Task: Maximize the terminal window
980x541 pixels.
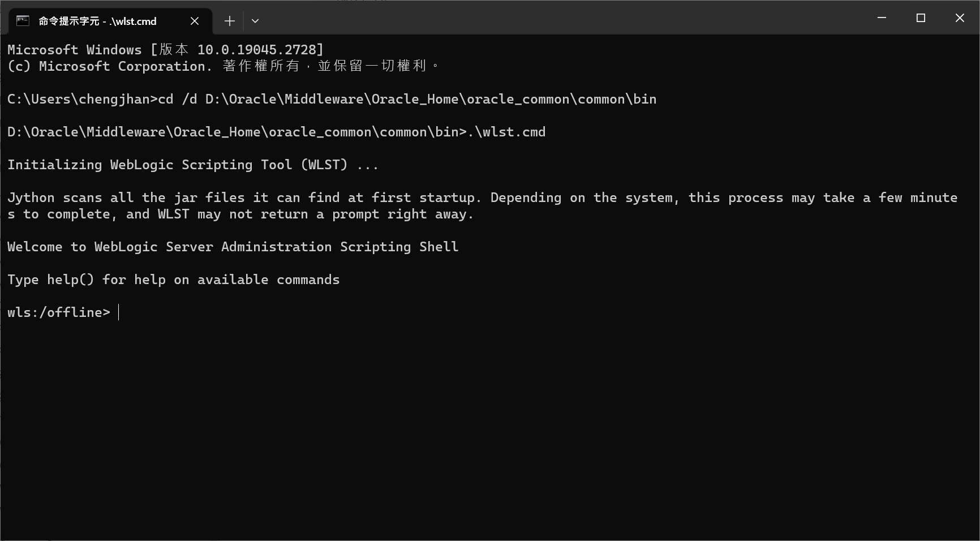Action: coord(921,18)
